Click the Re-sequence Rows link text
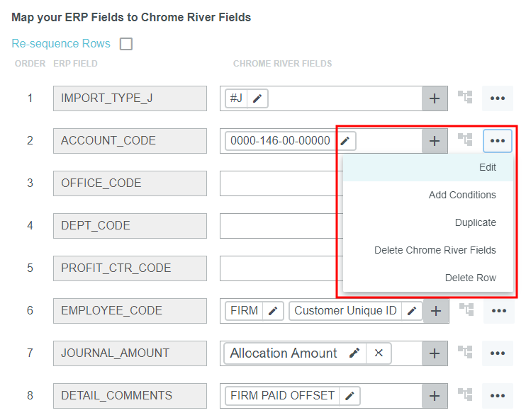This screenshot has height=420, width=526. [61, 44]
